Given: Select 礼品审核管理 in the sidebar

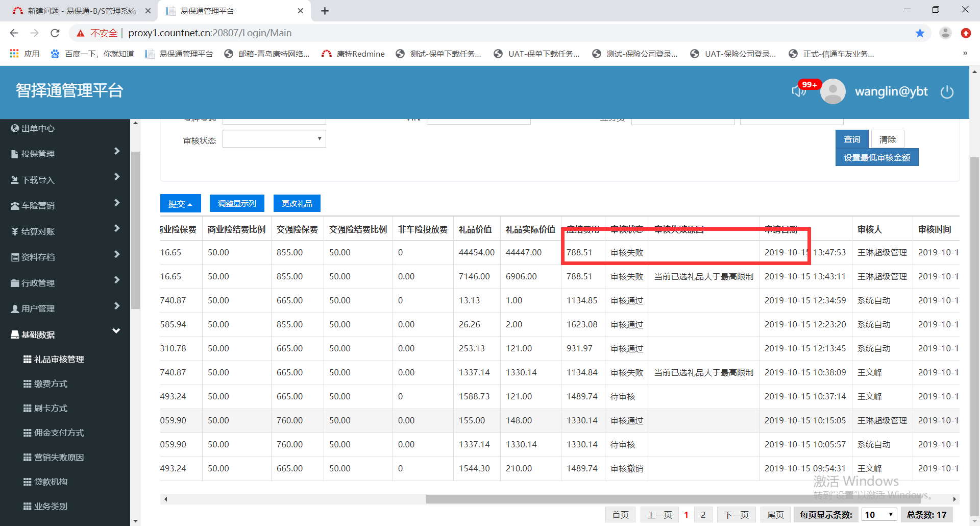Looking at the screenshot, I should (x=59, y=360).
